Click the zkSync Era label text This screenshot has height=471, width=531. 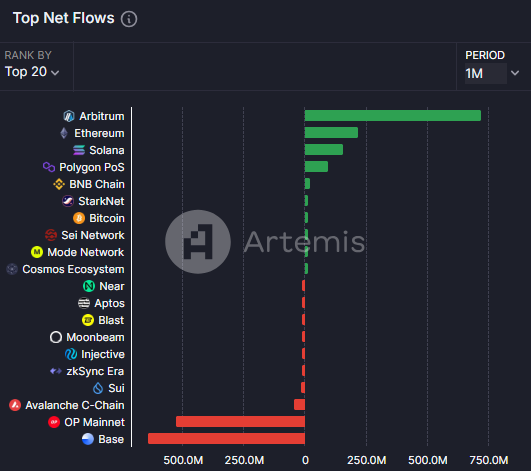tap(95, 371)
